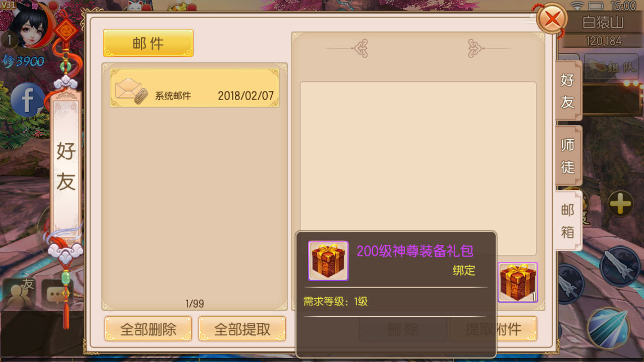Screen dimensions: 644x362
Task: Switch to the 好友 side tab
Action: [568, 92]
